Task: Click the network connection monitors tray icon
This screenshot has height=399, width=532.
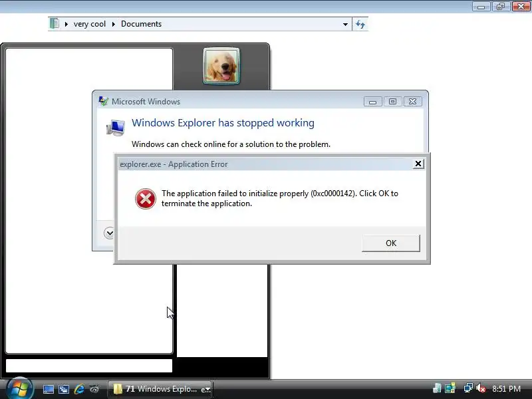Action: click(468, 388)
